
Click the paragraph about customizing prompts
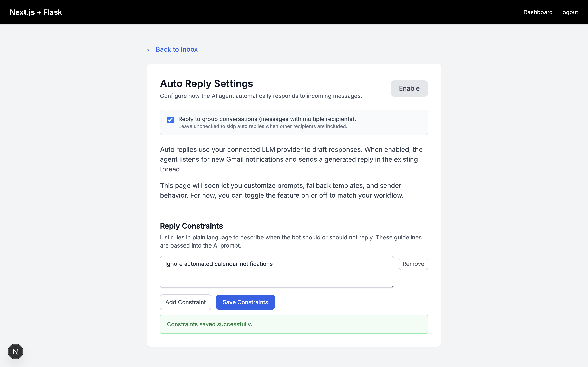click(281, 190)
